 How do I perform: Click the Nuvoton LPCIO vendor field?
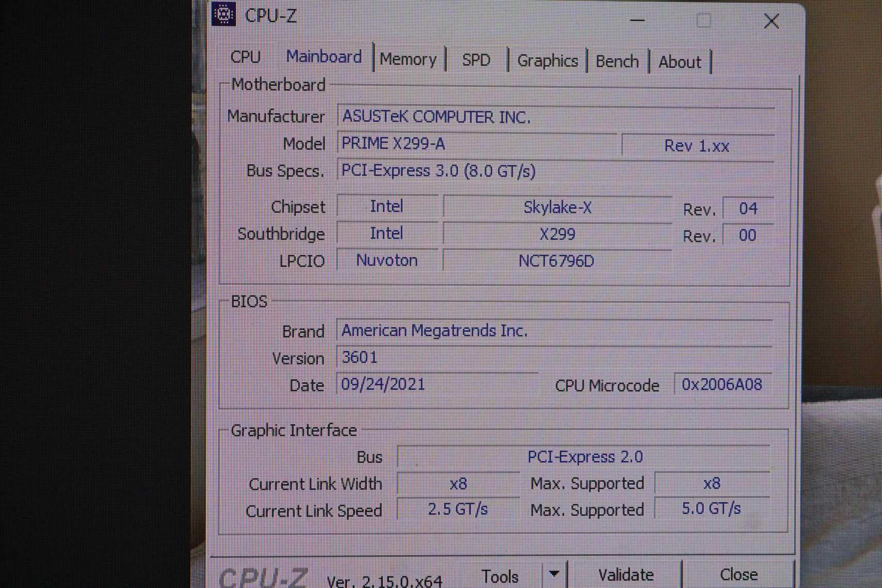pyautogui.click(x=387, y=260)
